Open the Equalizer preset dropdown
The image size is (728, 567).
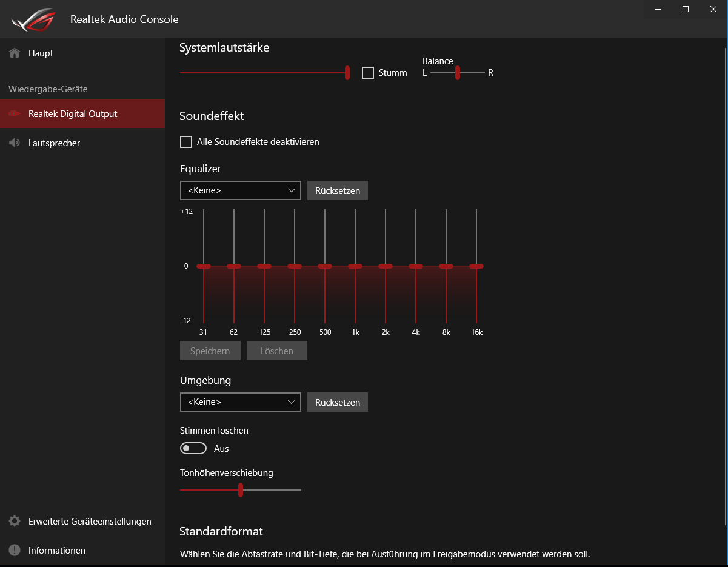[x=241, y=190]
